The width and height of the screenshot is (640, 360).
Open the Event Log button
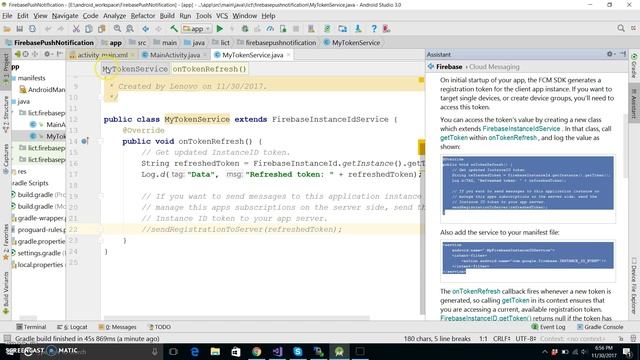tap(549, 327)
